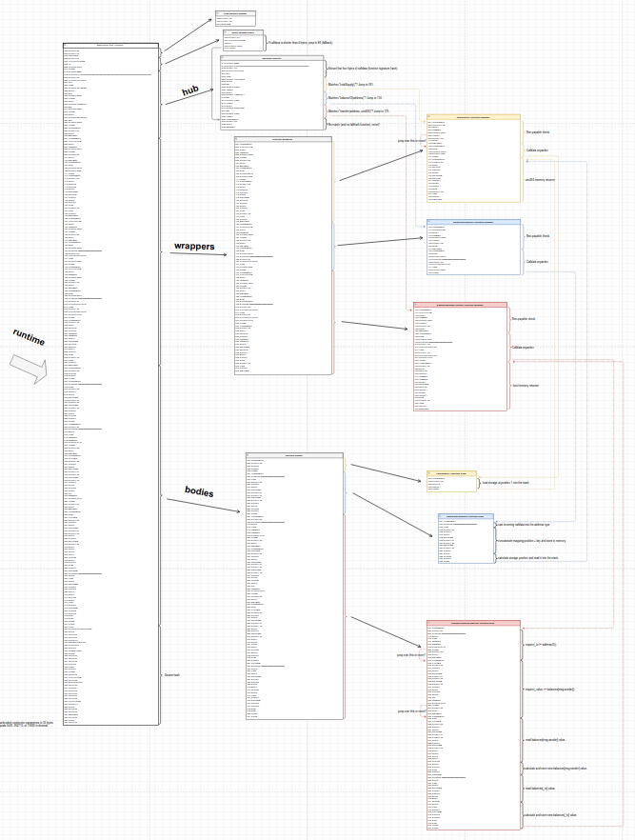635x840 pixels.
Task: Select the "hub" label text
Action: coord(190,91)
